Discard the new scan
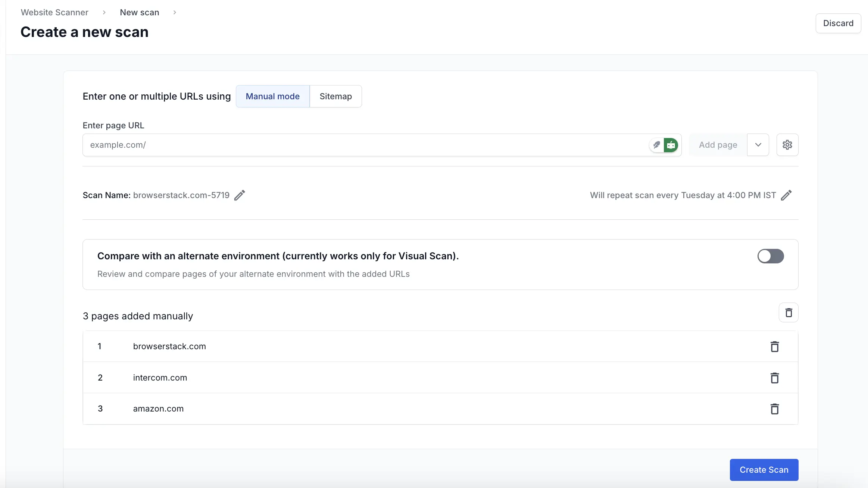 pyautogui.click(x=838, y=23)
